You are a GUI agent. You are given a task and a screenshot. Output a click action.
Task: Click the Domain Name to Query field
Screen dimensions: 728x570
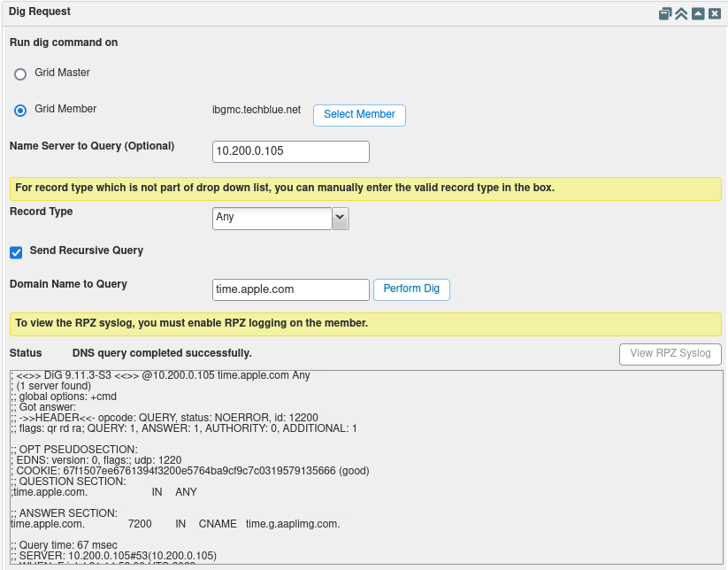point(290,289)
